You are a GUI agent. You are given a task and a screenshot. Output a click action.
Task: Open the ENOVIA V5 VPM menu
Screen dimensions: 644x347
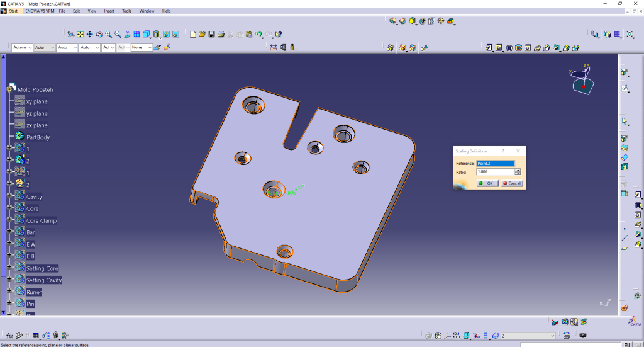coord(40,11)
